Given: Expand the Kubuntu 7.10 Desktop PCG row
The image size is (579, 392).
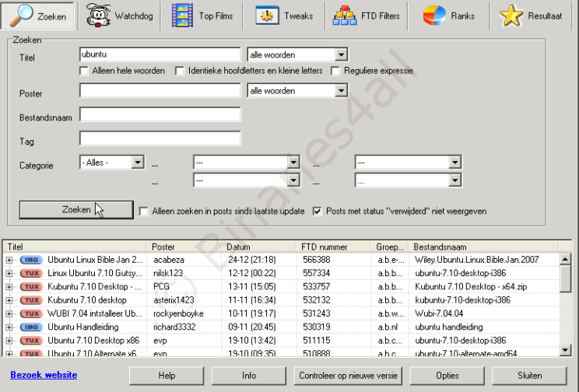Looking at the screenshot, I should pyautogui.click(x=9, y=287).
